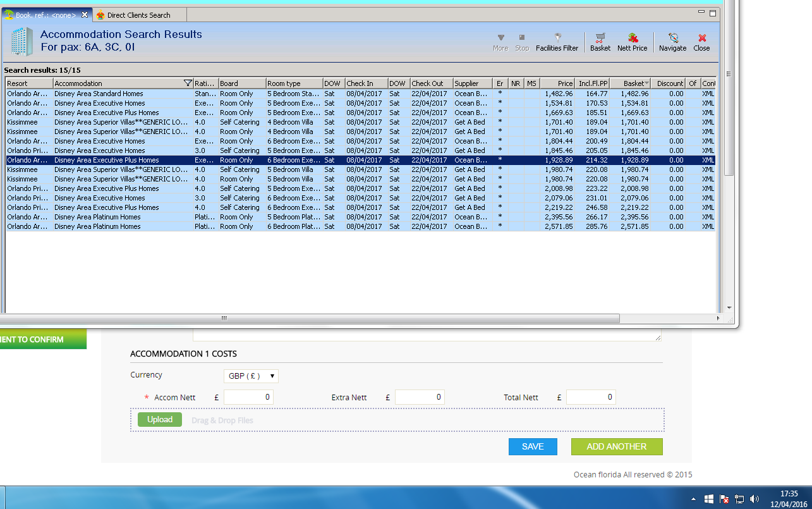
Task: Click the horizontal scrollbar below the results table
Action: tap(223, 318)
